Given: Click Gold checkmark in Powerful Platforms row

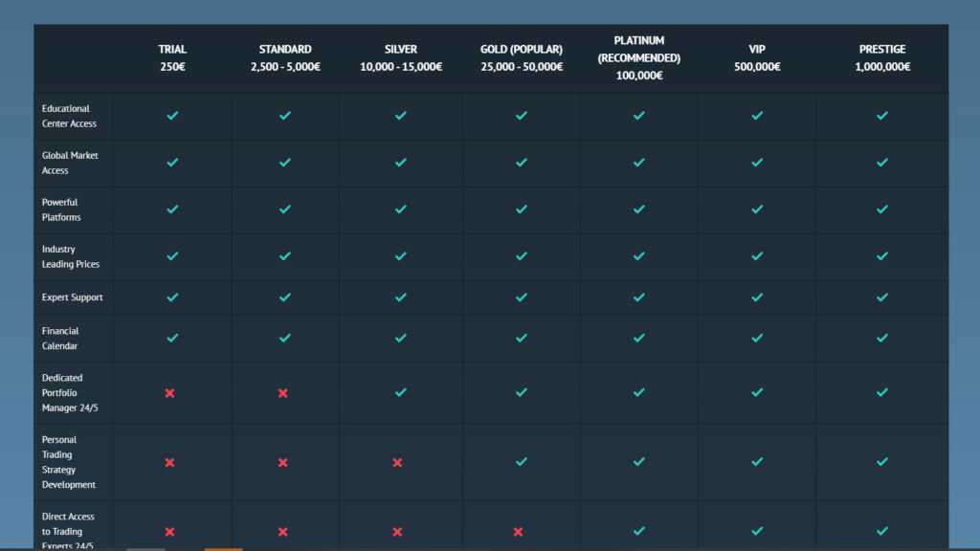Looking at the screenshot, I should [522, 209].
